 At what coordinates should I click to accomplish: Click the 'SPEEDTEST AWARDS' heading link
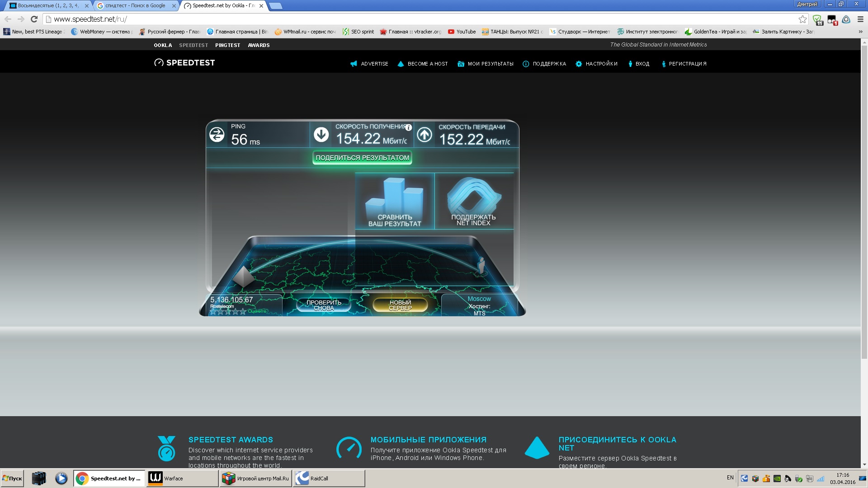pos(231,440)
